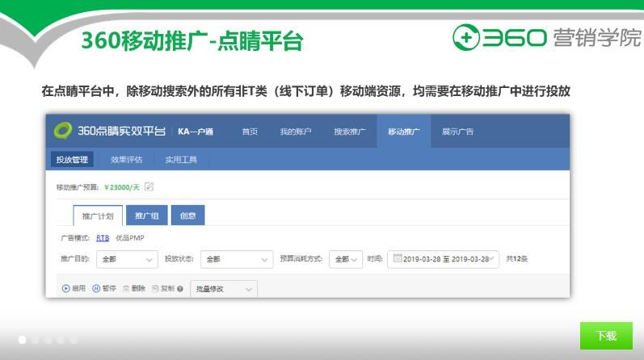
Task: Switch to the 效果评估 sub-tab
Action: [x=126, y=159]
